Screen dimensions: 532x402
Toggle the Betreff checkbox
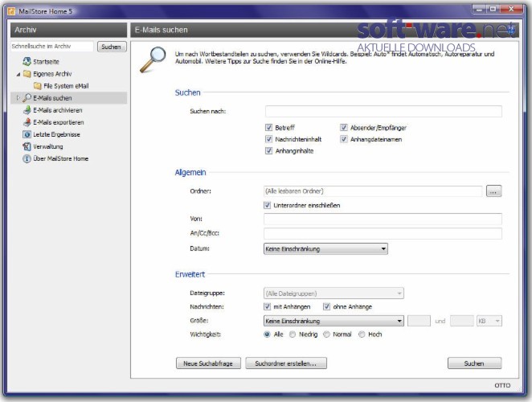[x=268, y=127]
